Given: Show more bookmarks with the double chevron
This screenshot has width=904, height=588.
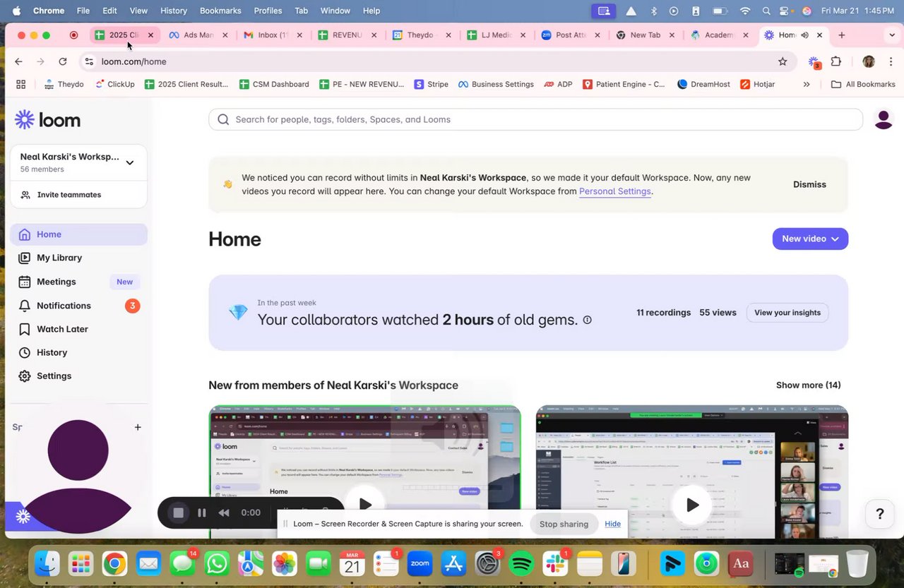Looking at the screenshot, I should tap(807, 84).
